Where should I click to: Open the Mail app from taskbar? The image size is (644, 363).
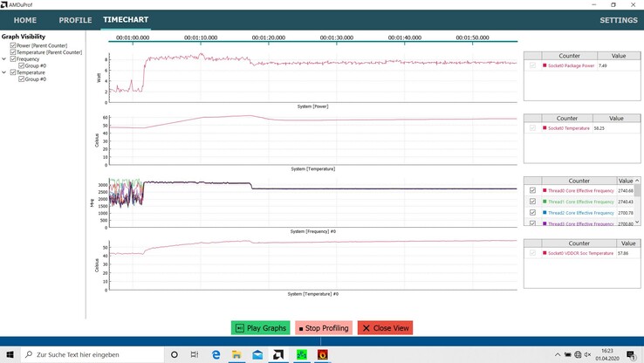(257, 354)
